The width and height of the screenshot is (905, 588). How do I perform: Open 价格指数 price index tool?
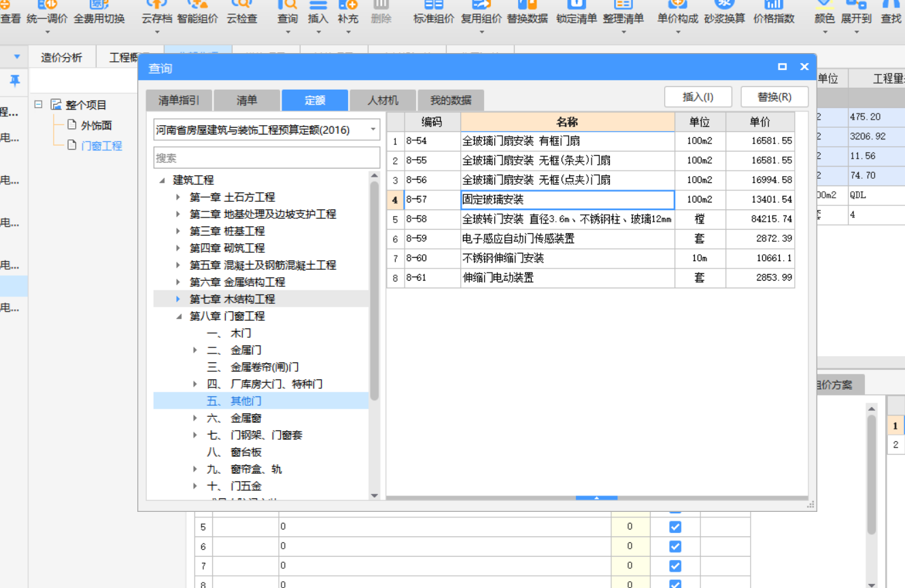pyautogui.click(x=774, y=13)
